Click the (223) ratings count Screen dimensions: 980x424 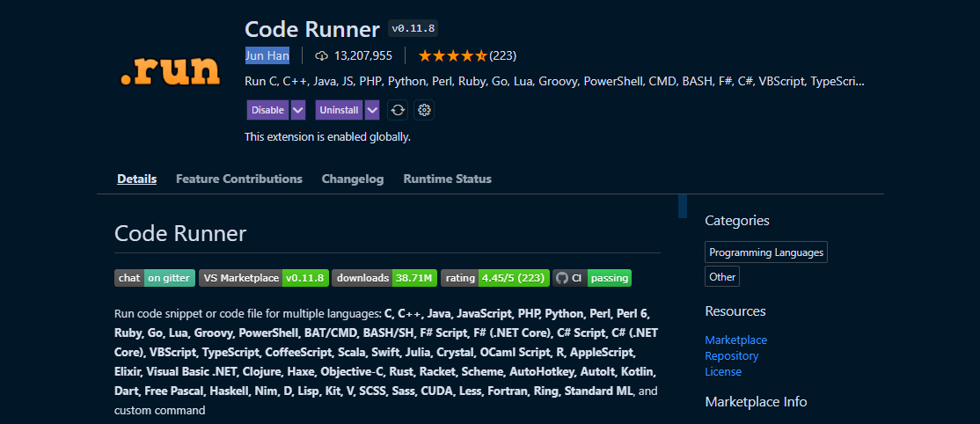[502, 55]
